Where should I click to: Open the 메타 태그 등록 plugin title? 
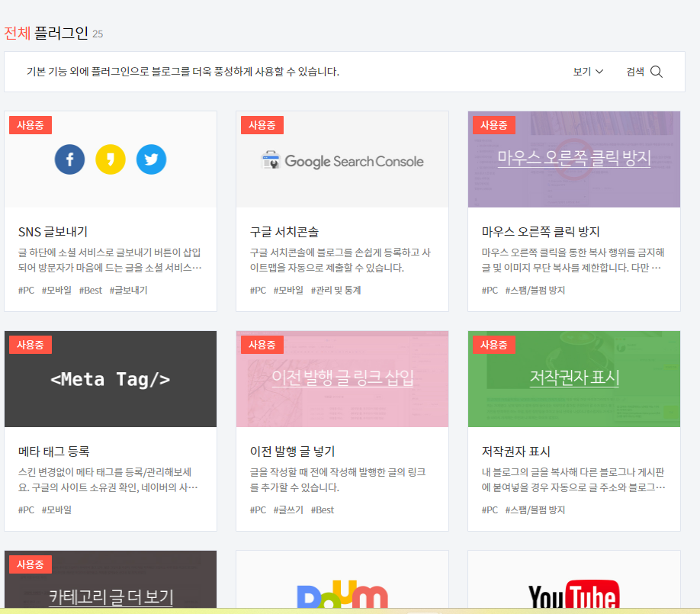click(x=53, y=452)
